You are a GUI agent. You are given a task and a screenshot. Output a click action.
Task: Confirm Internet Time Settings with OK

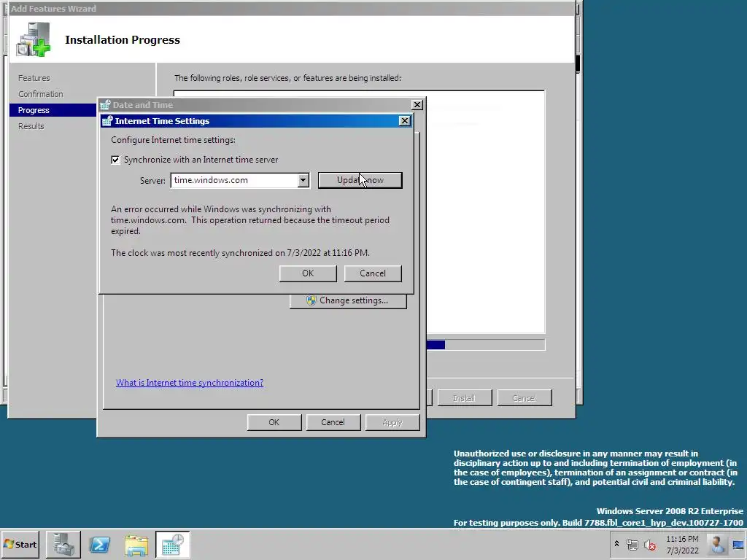point(308,273)
